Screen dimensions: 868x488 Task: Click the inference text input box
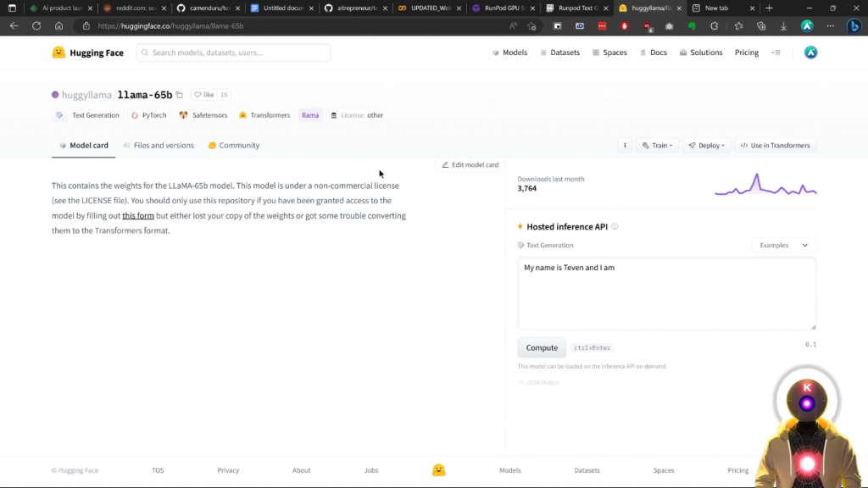click(x=666, y=293)
